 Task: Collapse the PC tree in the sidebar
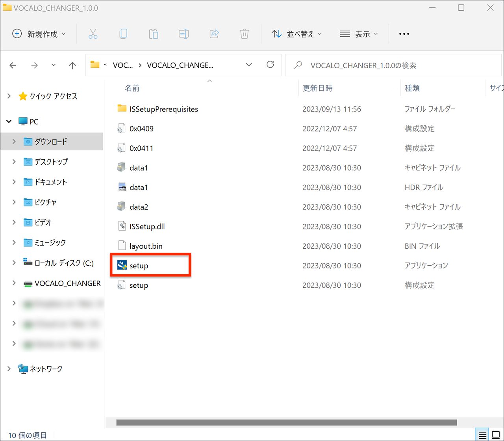9,121
